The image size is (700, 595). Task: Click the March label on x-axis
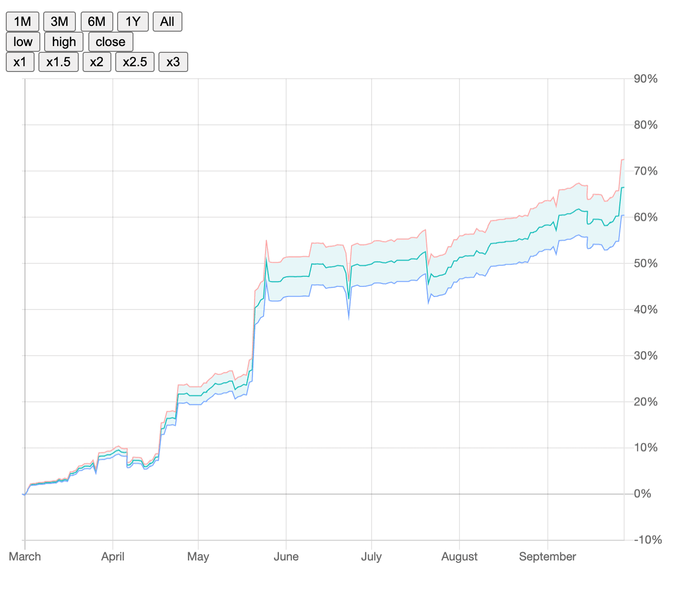tap(25, 557)
